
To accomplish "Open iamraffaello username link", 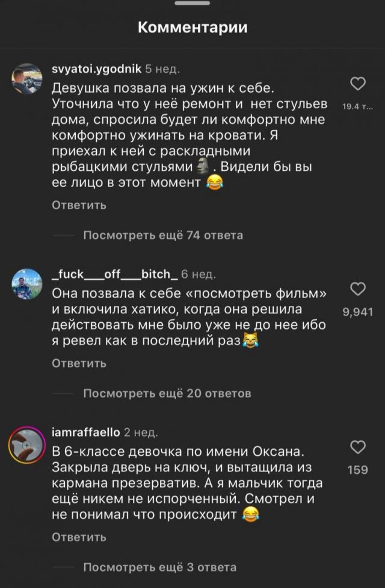I will click(86, 432).
